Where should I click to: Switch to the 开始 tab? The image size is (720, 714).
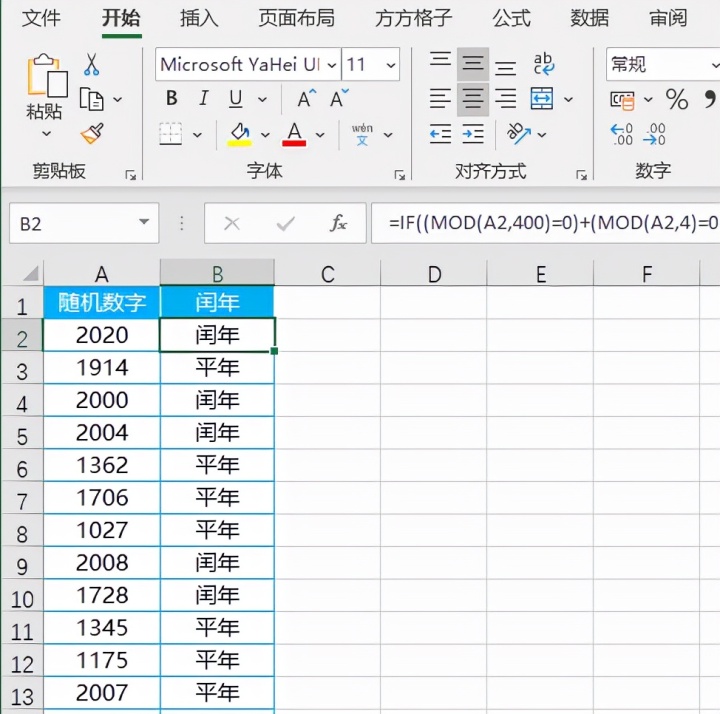click(121, 18)
